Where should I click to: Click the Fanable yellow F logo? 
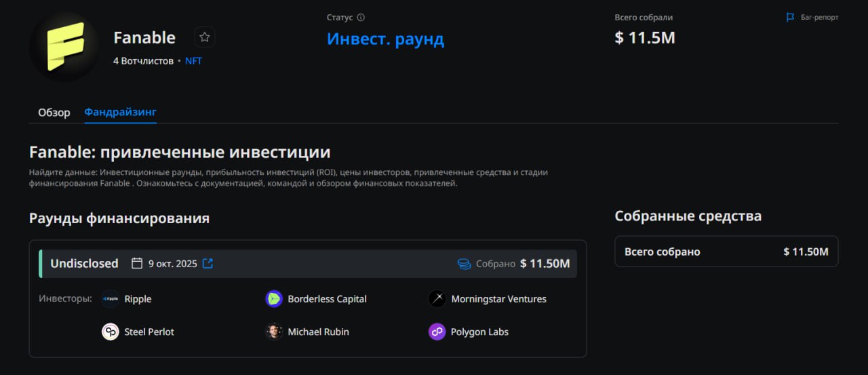coord(64,46)
